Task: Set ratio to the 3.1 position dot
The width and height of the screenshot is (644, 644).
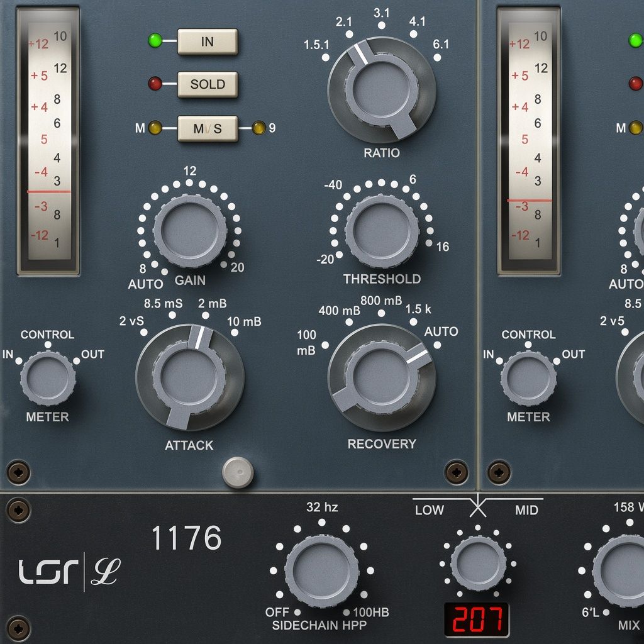Action: tap(382, 25)
